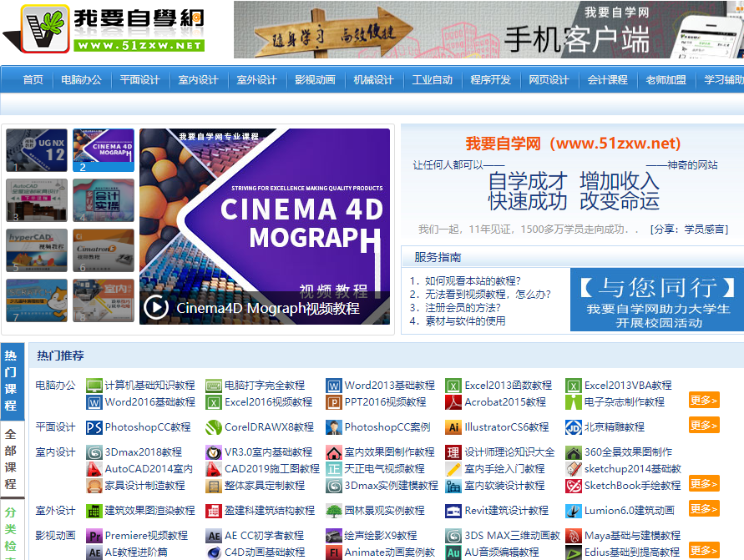Switch to the 全部课程 side tab
The height and width of the screenshot is (560, 744).
[x=11, y=459]
